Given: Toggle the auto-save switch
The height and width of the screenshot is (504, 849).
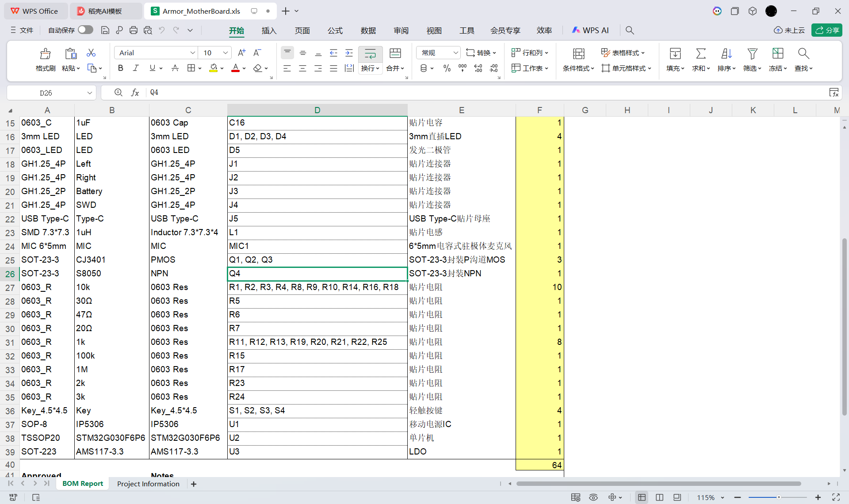Looking at the screenshot, I should pos(85,30).
